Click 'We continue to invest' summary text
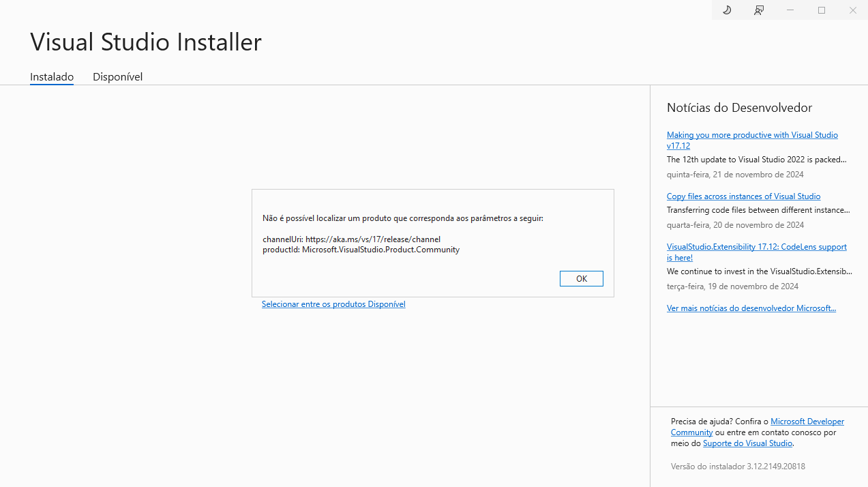868x487 pixels. tap(760, 271)
